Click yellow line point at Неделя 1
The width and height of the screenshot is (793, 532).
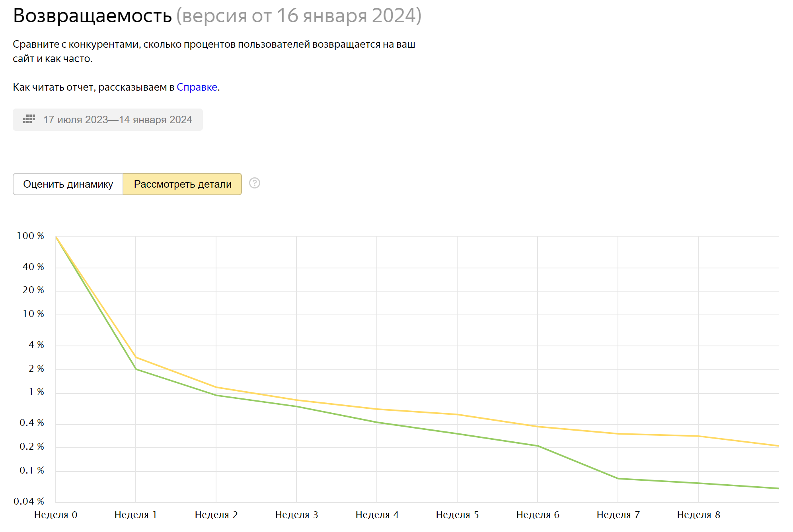[136, 357]
